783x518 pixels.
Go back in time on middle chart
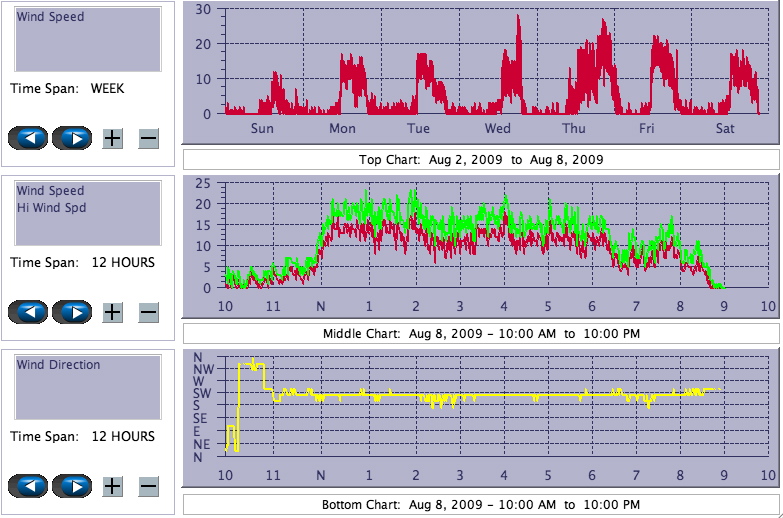(28, 312)
